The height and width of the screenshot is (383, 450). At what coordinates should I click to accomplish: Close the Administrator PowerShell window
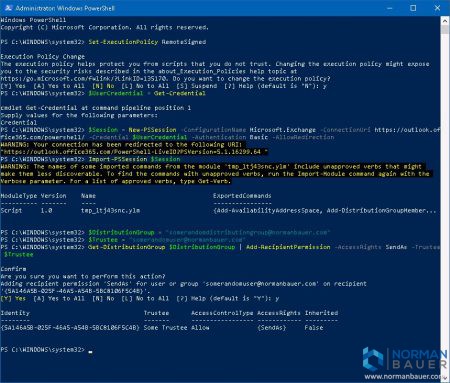click(x=437, y=8)
